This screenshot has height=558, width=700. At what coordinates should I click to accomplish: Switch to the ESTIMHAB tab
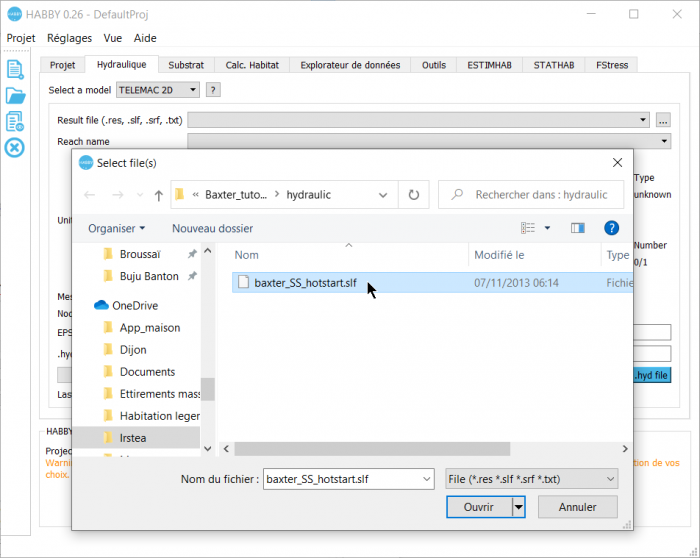(489, 65)
